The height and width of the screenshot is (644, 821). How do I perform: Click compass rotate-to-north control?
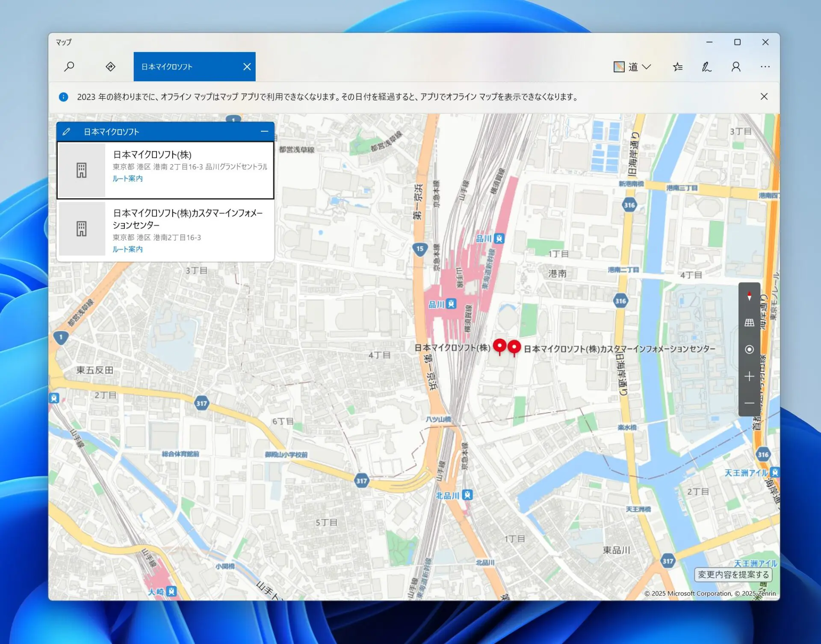tap(749, 296)
